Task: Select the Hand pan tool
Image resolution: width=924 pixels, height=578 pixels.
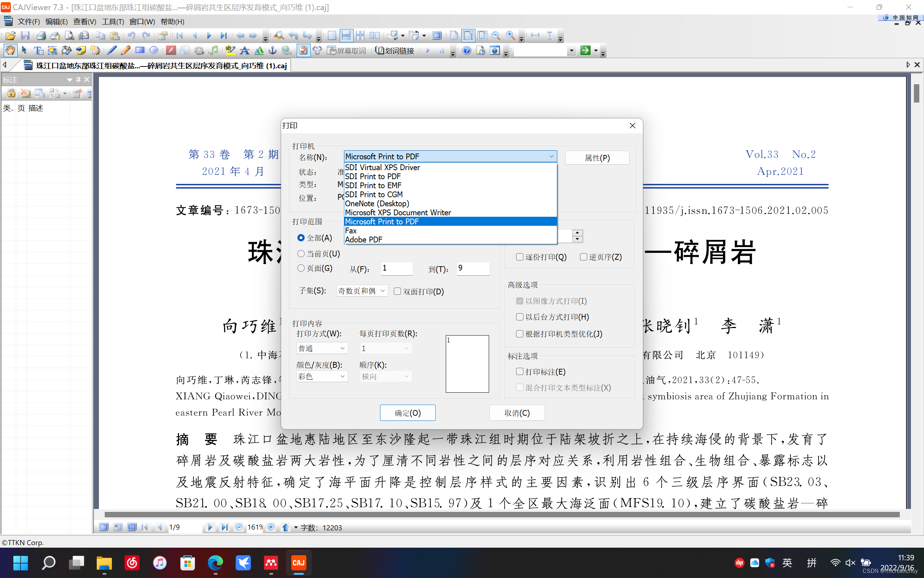Action: [x=10, y=51]
